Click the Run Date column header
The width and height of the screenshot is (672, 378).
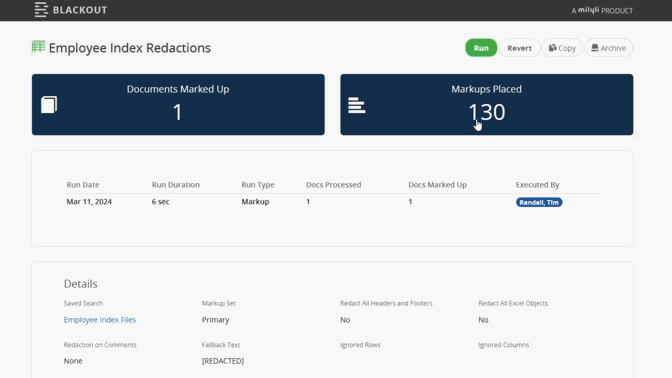(x=83, y=185)
